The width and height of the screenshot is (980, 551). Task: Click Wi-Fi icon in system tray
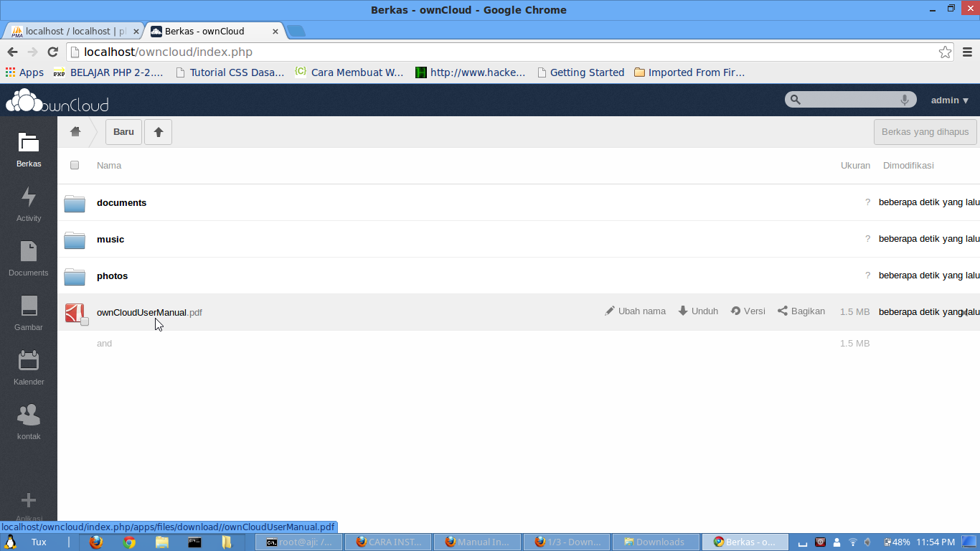pyautogui.click(x=853, y=542)
